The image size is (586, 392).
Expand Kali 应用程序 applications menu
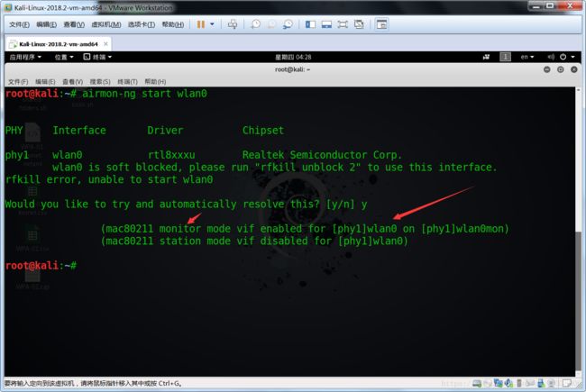(25, 57)
